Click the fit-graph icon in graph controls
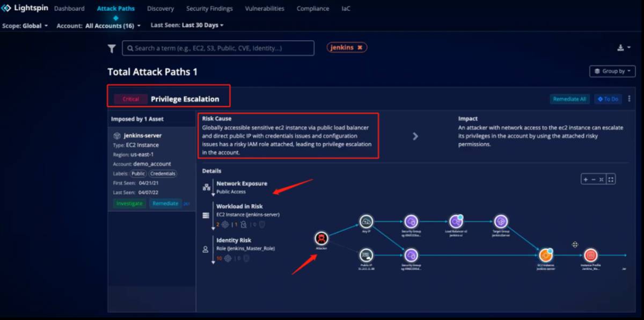The height and width of the screenshot is (320, 644). pos(601,179)
